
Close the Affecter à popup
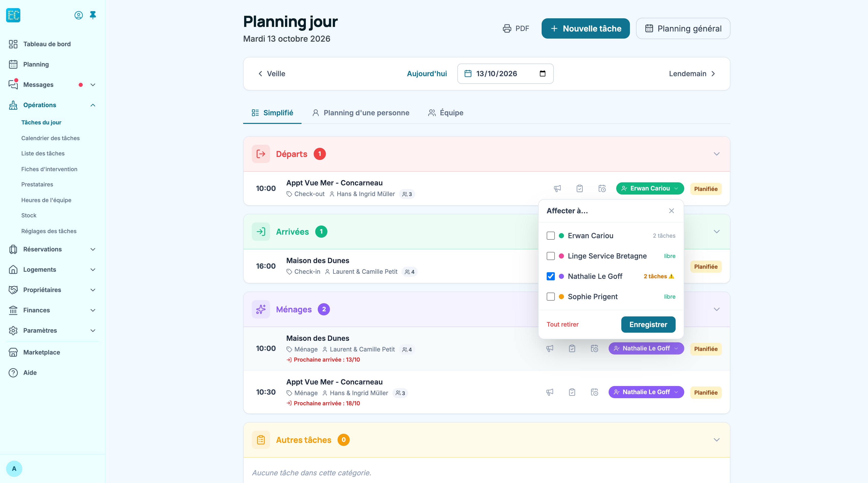click(672, 211)
